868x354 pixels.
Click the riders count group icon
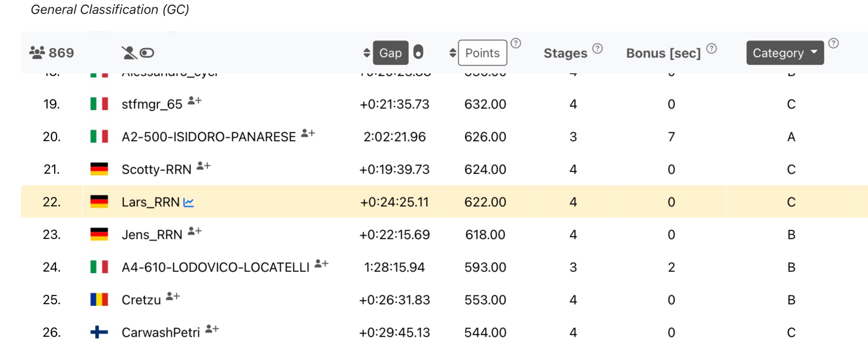click(37, 52)
